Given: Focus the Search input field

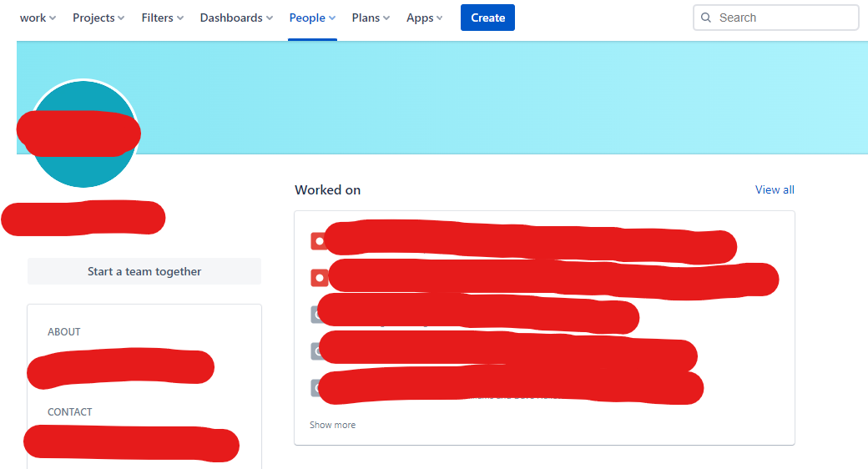Looking at the screenshot, I should point(775,18).
